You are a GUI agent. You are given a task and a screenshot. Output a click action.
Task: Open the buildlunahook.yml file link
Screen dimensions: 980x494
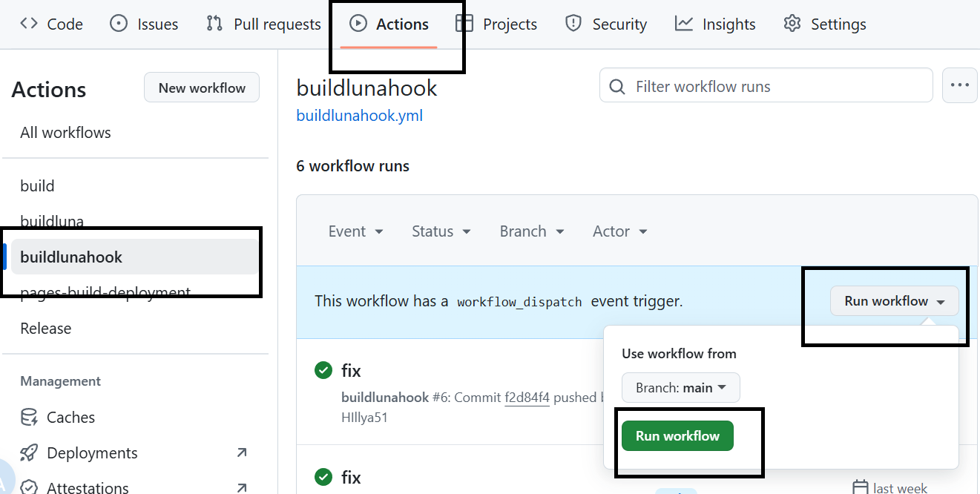click(360, 116)
